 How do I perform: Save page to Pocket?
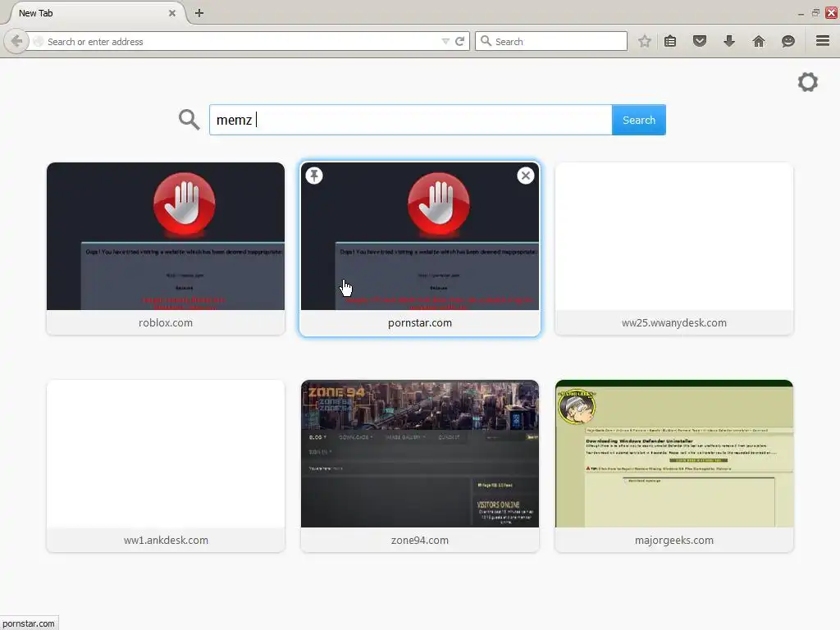click(x=699, y=41)
